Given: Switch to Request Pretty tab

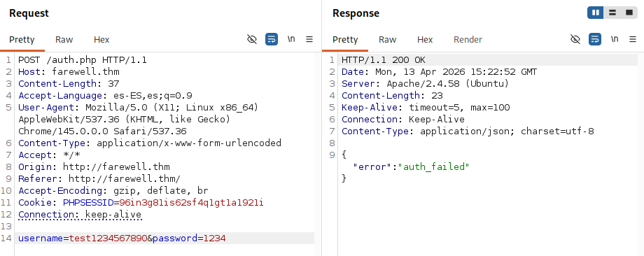Looking at the screenshot, I should pos(22,40).
